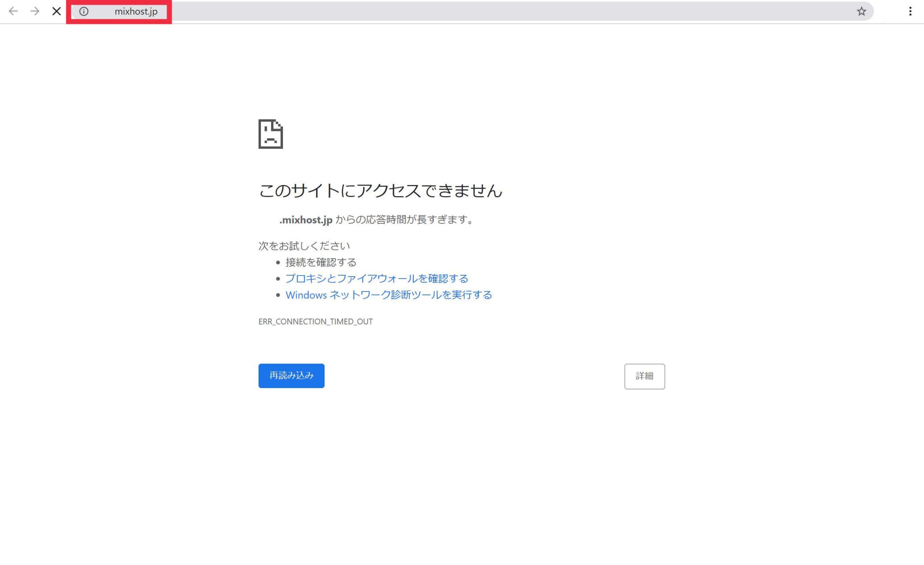This screenshot has height=565, width=924.
Task: Open プロキシとファイアウォールを確認する link
Action: pos(377,278)
